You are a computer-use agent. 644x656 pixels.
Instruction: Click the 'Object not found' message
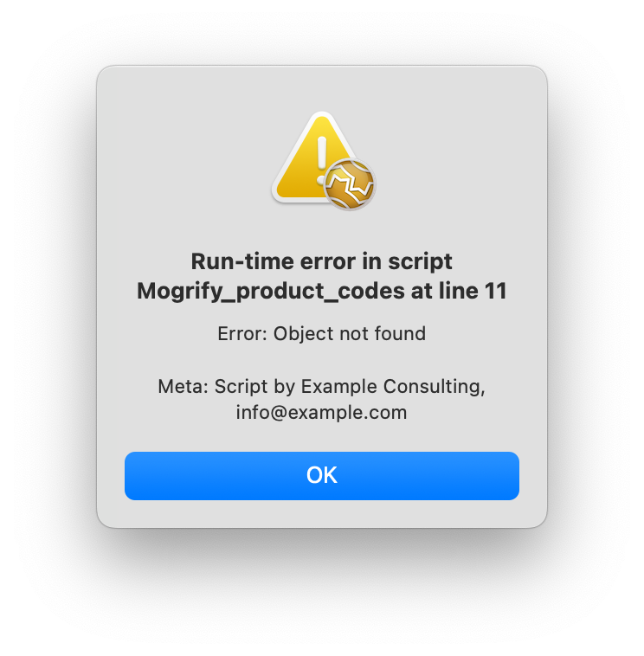point(350,334)
